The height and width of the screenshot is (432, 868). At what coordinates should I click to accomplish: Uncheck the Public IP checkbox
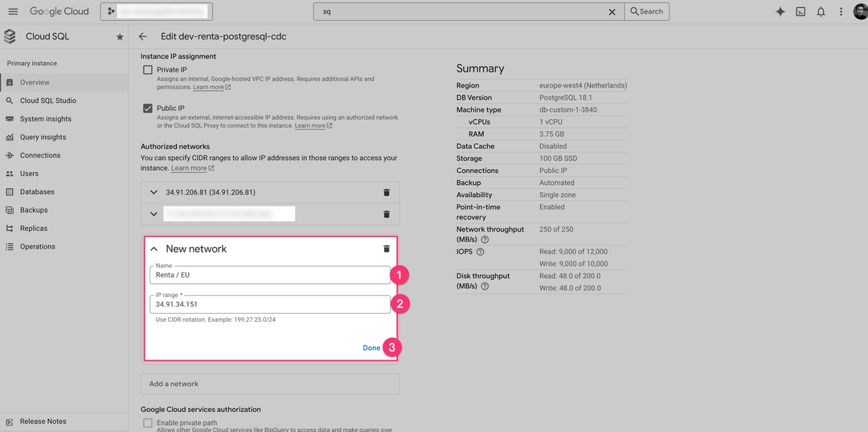click(148, 108)
